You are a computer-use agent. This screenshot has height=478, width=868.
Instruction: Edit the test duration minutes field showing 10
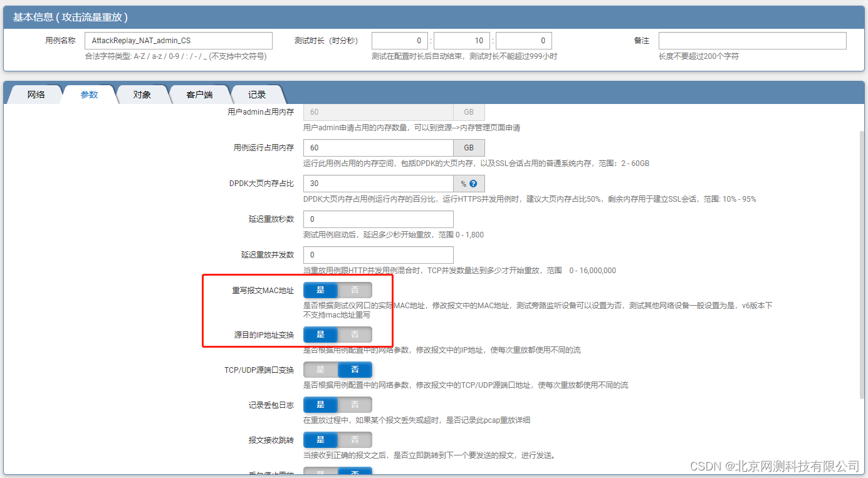tap(462, 41)
